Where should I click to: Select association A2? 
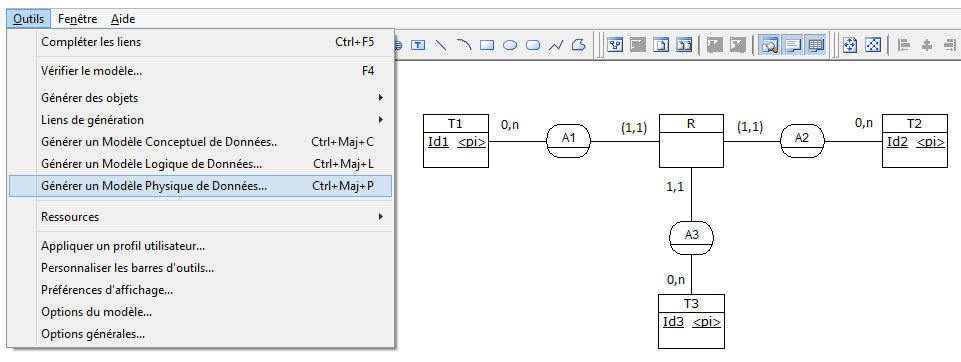pos(802,141)
